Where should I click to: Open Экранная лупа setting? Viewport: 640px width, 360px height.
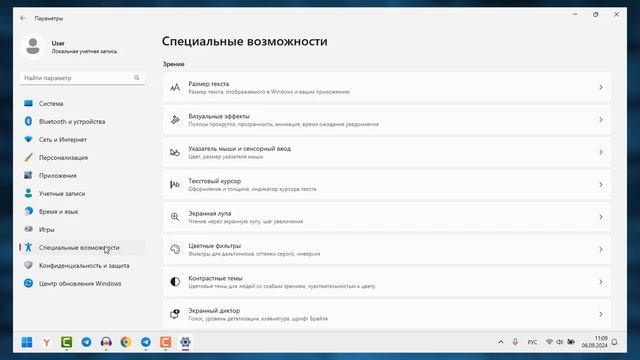pos(387,217)
